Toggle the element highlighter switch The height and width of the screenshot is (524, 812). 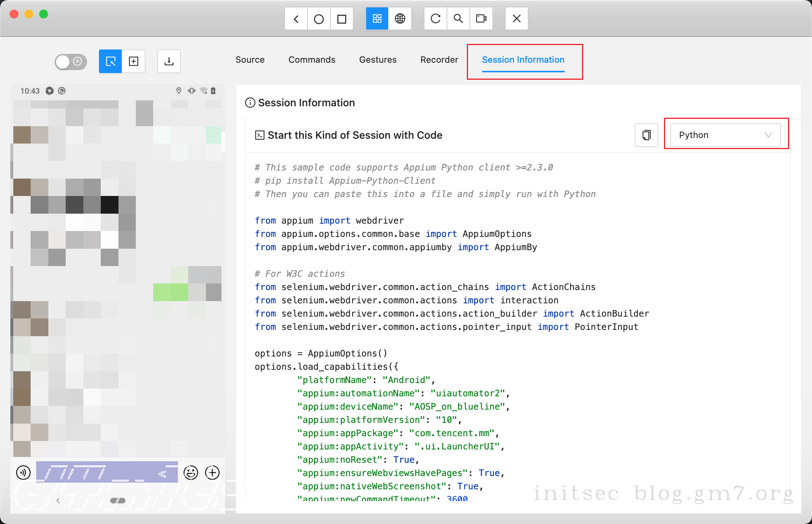(x=70, y=61)
